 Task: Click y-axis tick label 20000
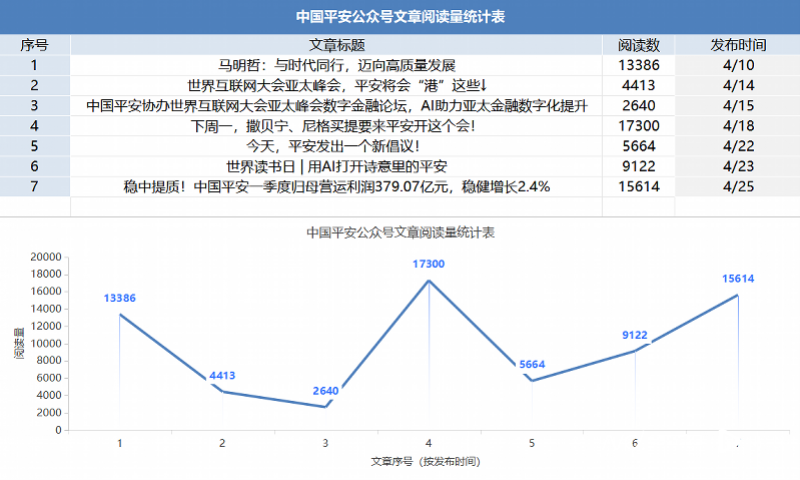click(x=46, y=257)
